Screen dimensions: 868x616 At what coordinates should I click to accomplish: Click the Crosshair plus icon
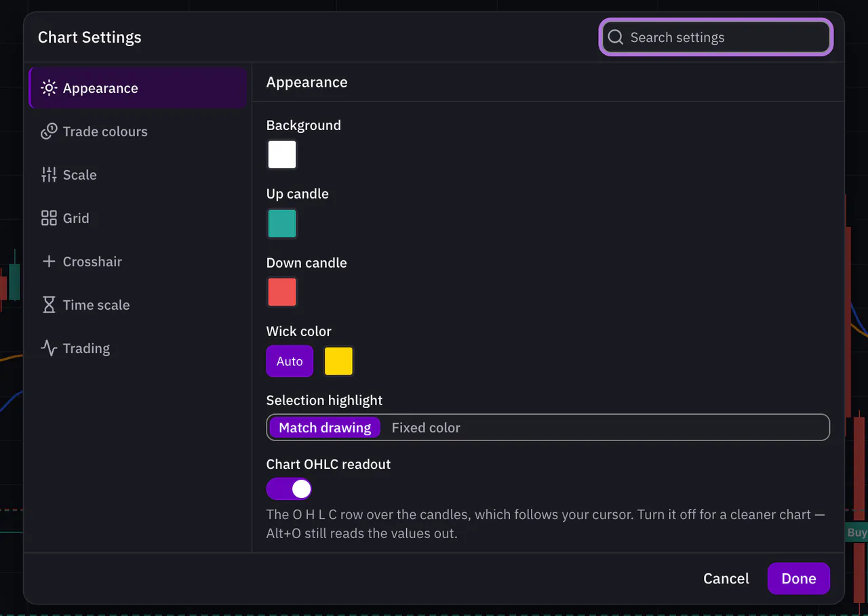click(x=49, y=262)
